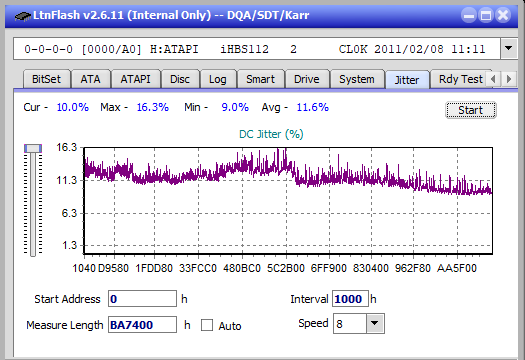This screenshot has height=360, width=525.
Task: Open the BitSet tab
Action: (47, 79)
